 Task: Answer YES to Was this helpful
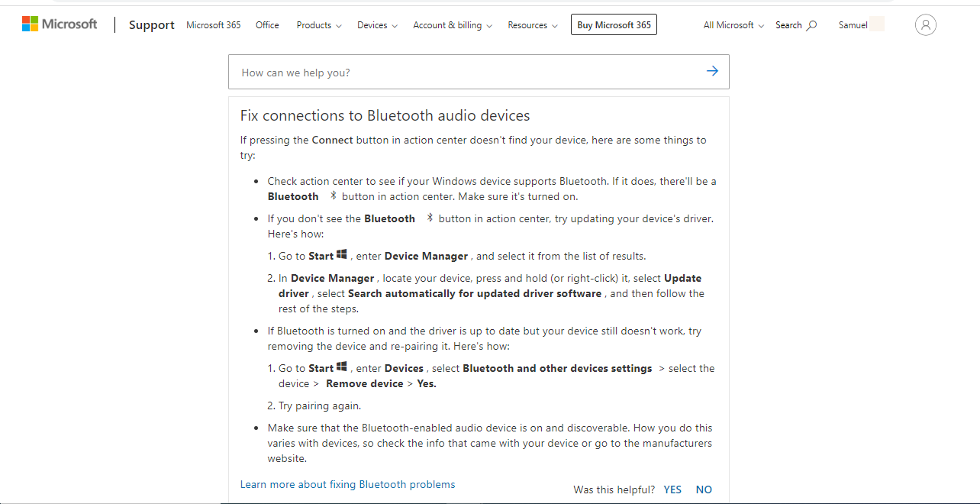click(672, 489)
